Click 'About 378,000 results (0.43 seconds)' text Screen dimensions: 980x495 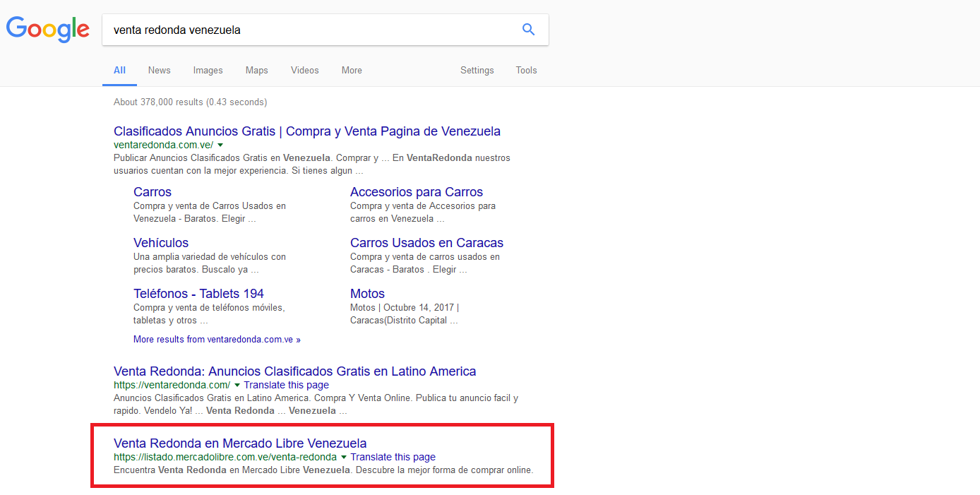click(x=191, y=102)
